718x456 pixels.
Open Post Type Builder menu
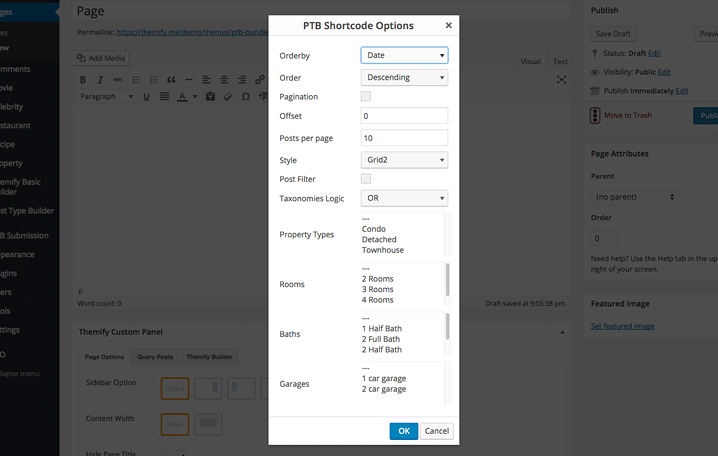pos(28,211)
